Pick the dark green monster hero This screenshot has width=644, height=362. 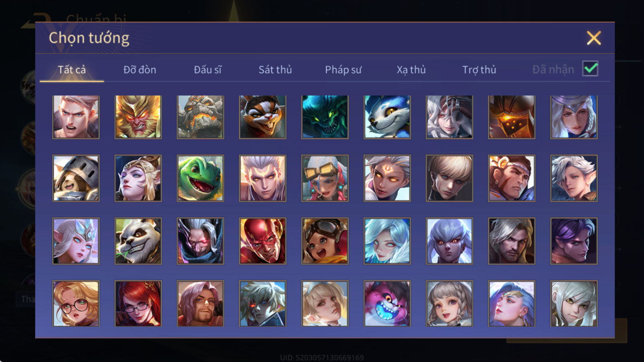point(325,117)
